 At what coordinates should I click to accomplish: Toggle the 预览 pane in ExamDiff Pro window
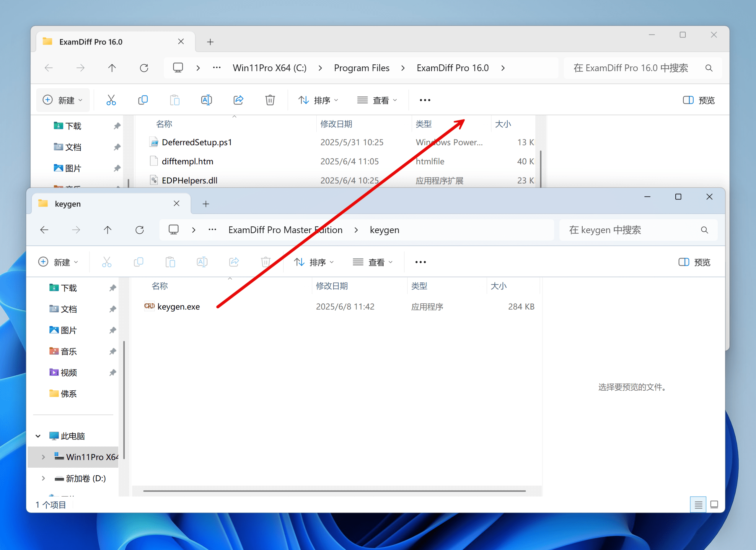coord(699,100)
